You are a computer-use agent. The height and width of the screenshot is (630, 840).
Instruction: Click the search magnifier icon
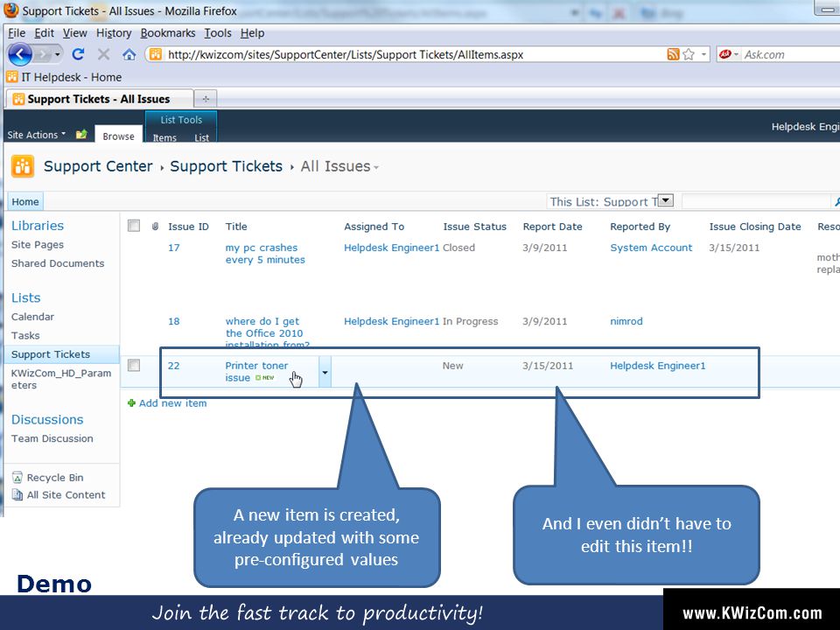point(836,201)
